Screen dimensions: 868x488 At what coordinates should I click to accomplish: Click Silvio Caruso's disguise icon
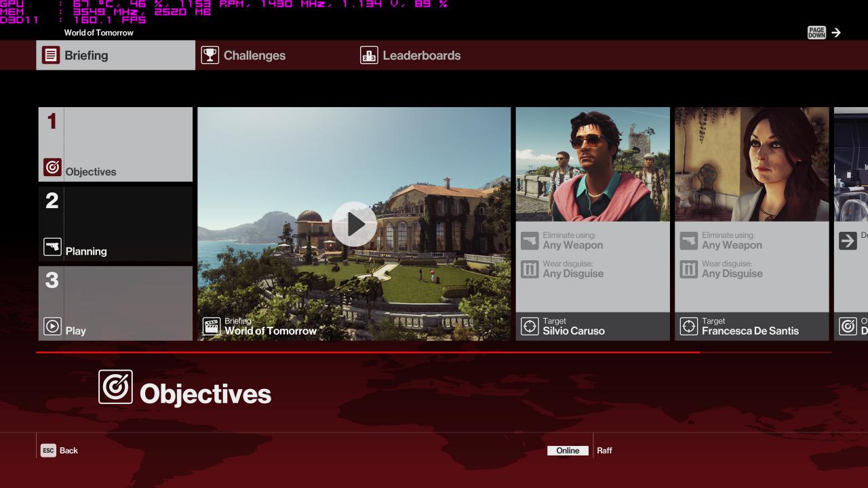(530, 269)
